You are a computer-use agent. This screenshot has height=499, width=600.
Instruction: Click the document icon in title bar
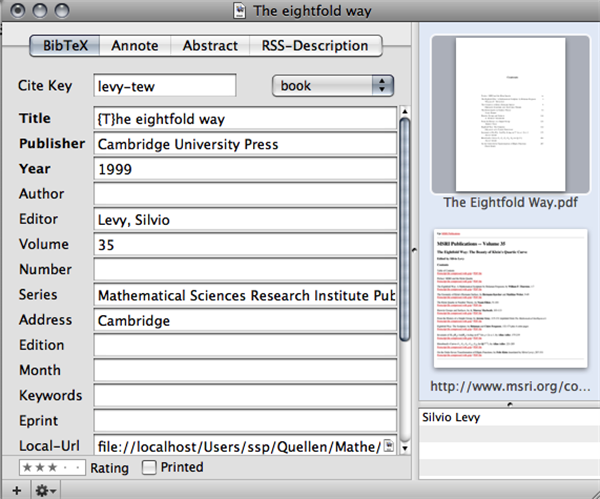click(240, 11)
